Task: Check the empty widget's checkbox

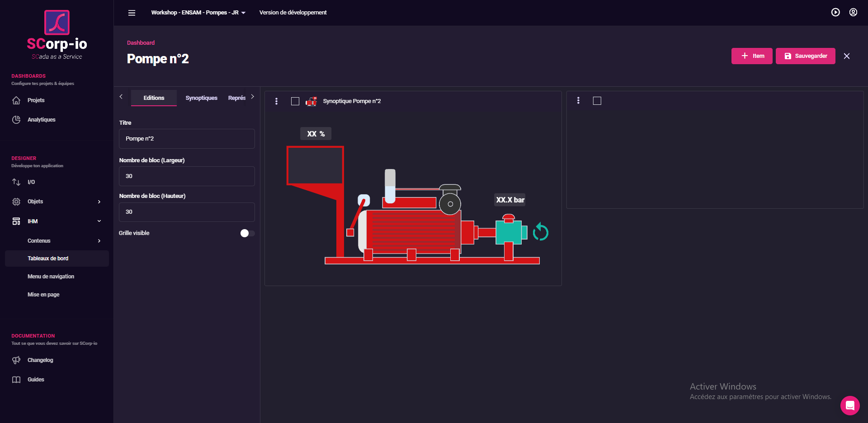Action: [x=597, y=101]
